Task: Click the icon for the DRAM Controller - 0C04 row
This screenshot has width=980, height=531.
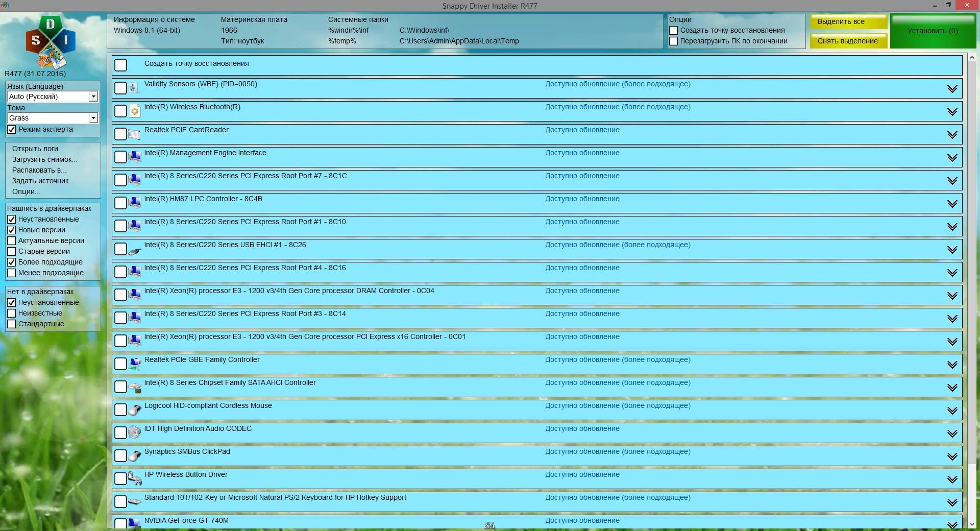Action: (134, 295)
